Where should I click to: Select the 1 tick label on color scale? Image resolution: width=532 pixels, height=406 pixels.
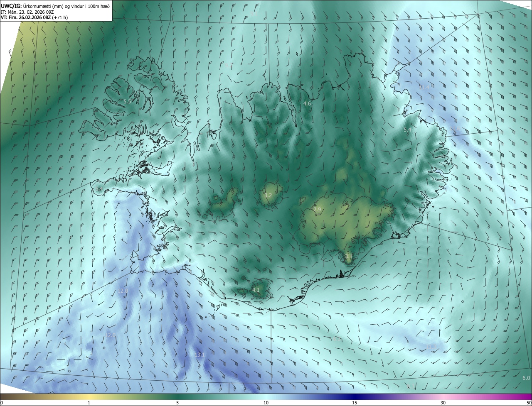tap(89, 403)
